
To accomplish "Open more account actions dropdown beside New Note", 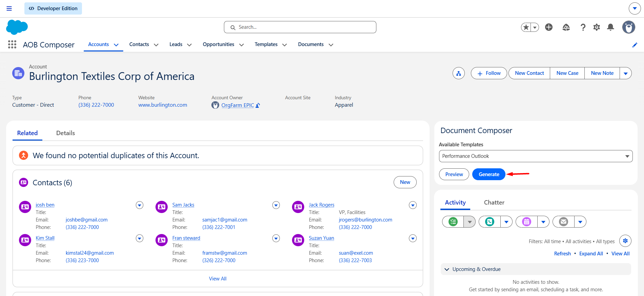I will click(x=626, y=73).
